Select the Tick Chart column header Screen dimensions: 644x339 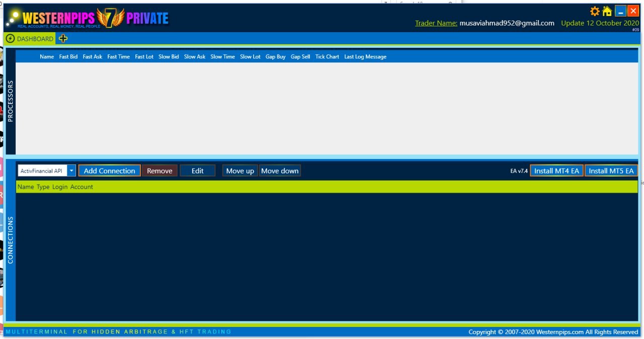pos(327,57)
